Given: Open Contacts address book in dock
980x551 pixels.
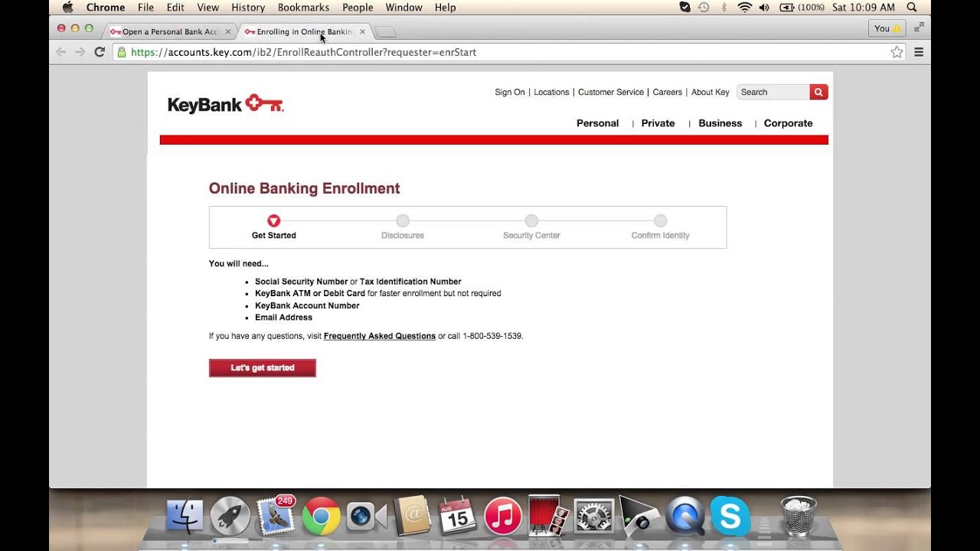Looking at the screenshot, I should coord(412,517).
